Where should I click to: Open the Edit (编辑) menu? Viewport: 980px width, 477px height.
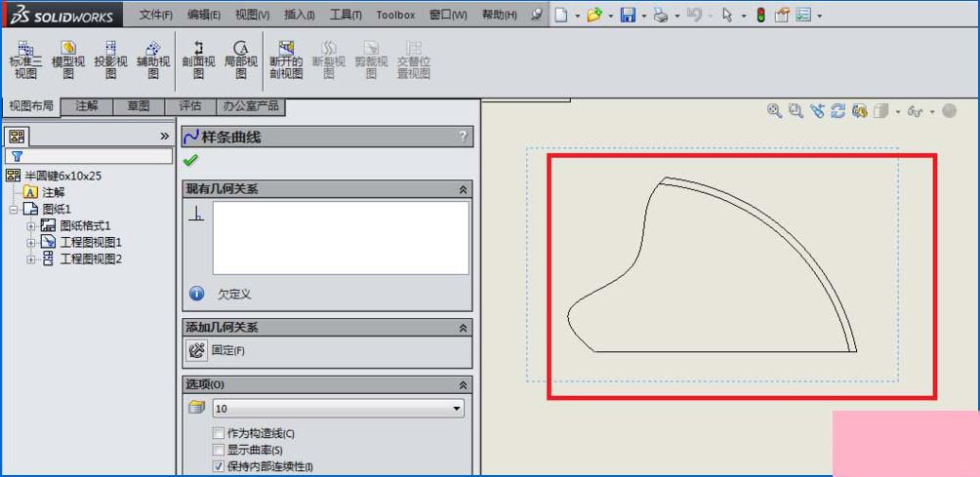(204, 15)
